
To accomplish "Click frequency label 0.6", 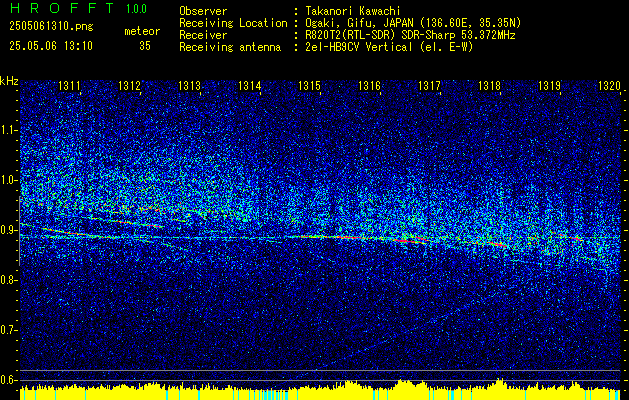I will pyautogui.click(x=8, y=380).
